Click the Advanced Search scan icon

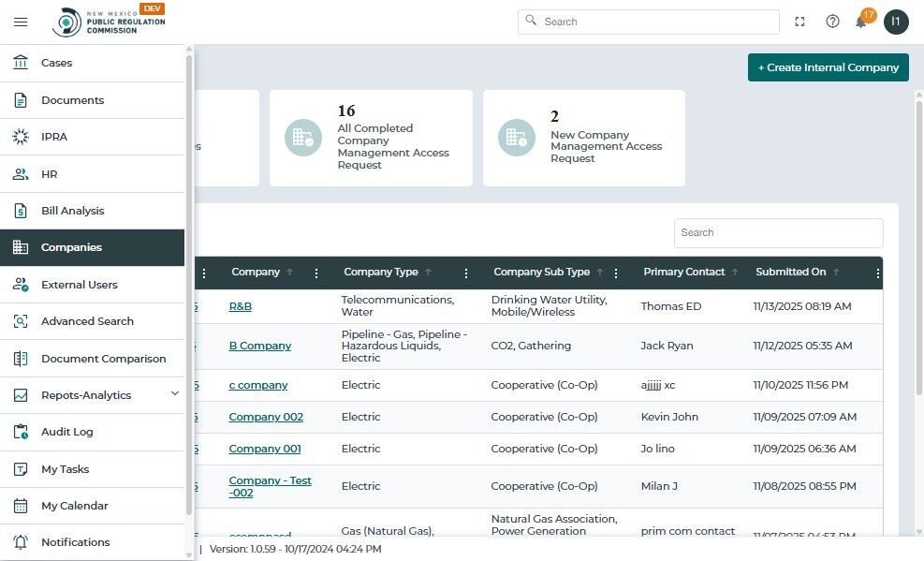coord(21,321)
